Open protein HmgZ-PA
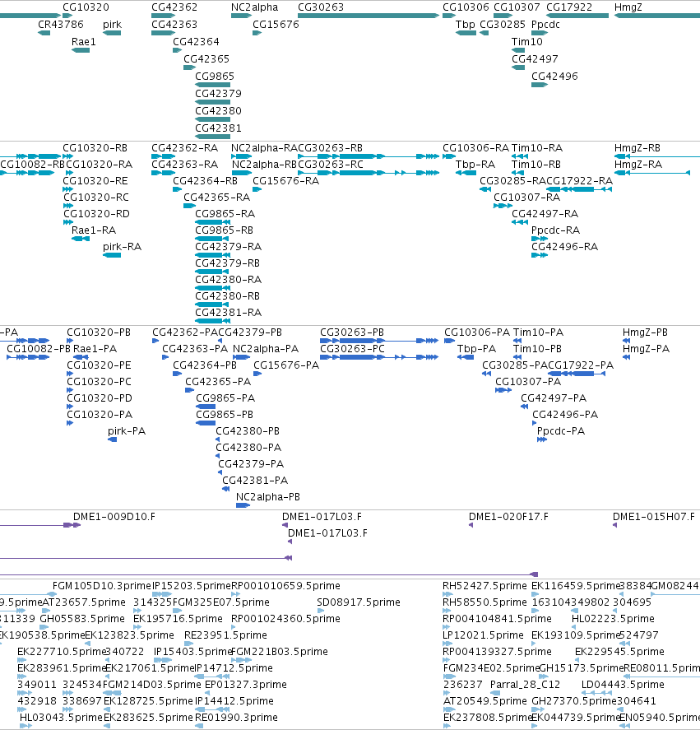Viewport: 700px width, 730px height. coord(646,348)
